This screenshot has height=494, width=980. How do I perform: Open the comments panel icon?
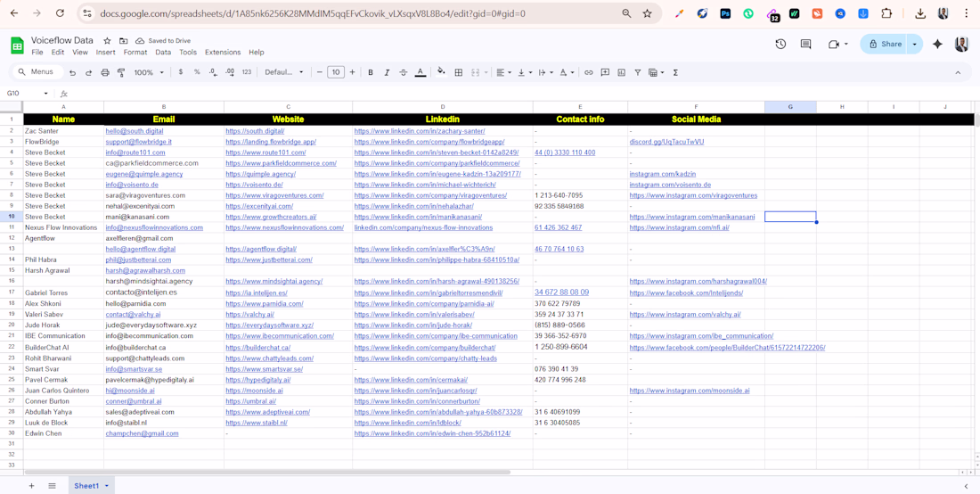[805, 44]
